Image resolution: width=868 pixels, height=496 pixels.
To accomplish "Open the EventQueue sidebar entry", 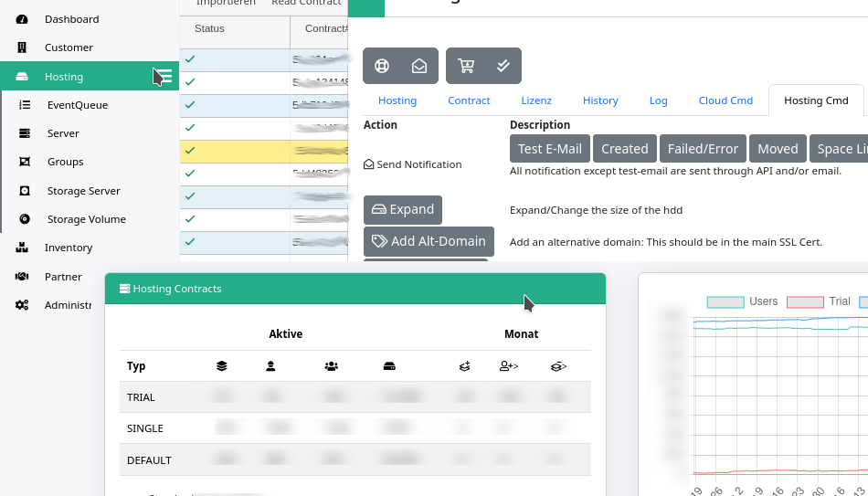I will [77, 105].
